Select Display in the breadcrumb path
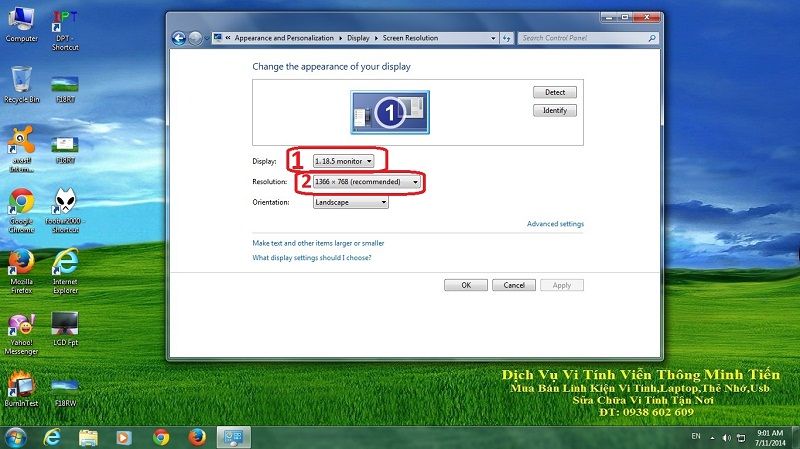The width and height of the screenshot is (800, 449). tap(358, 38)
